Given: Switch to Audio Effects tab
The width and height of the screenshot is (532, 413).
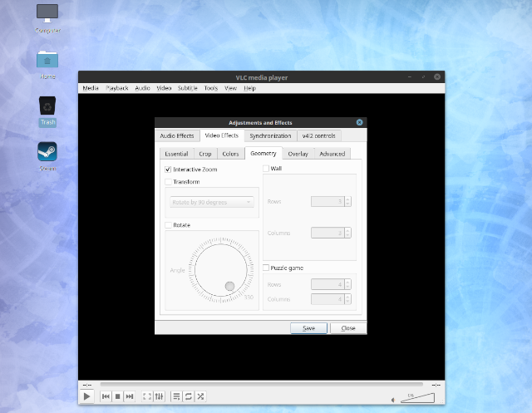Looking at the screenshot, I should click(x=177, y=135).
